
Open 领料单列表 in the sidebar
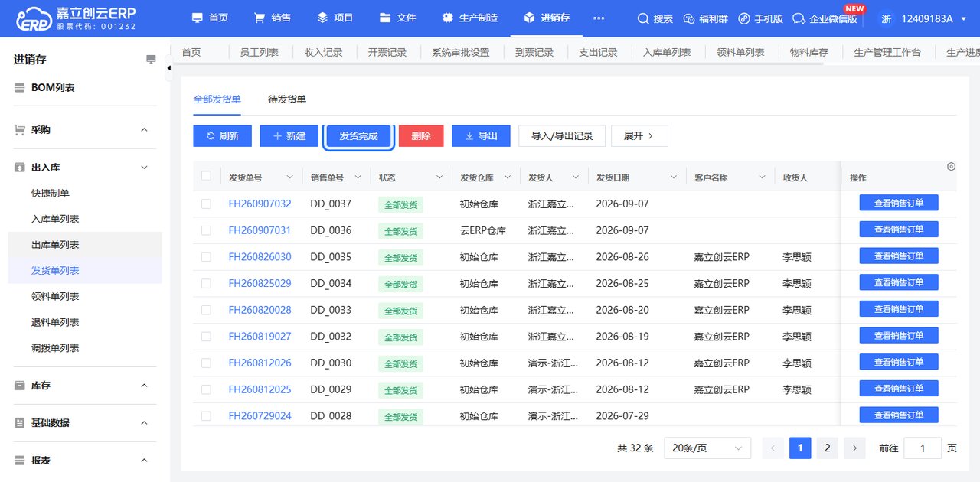[55, 297]
